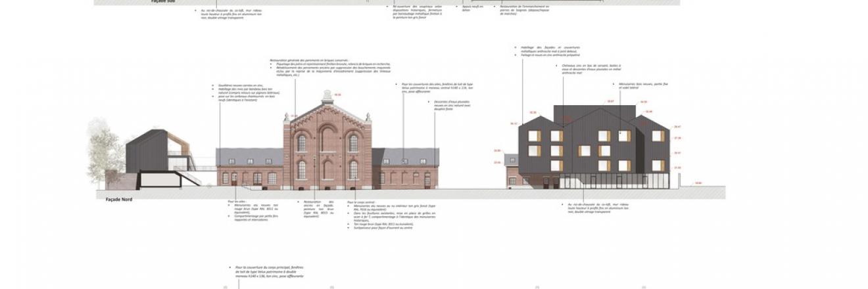Click the small brick annex left of dark building
Screen dimensions: 868x289
point(510,174)
